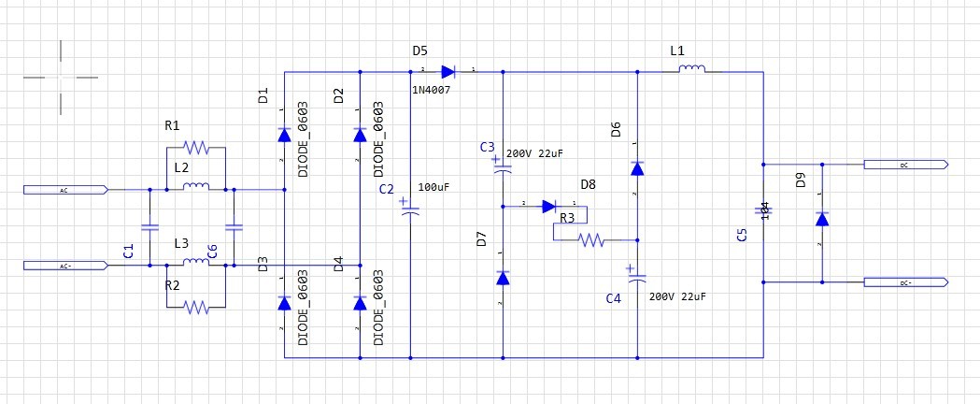Click the 'D2' designator text
The image size is (980, 404).
click(339, 95)
